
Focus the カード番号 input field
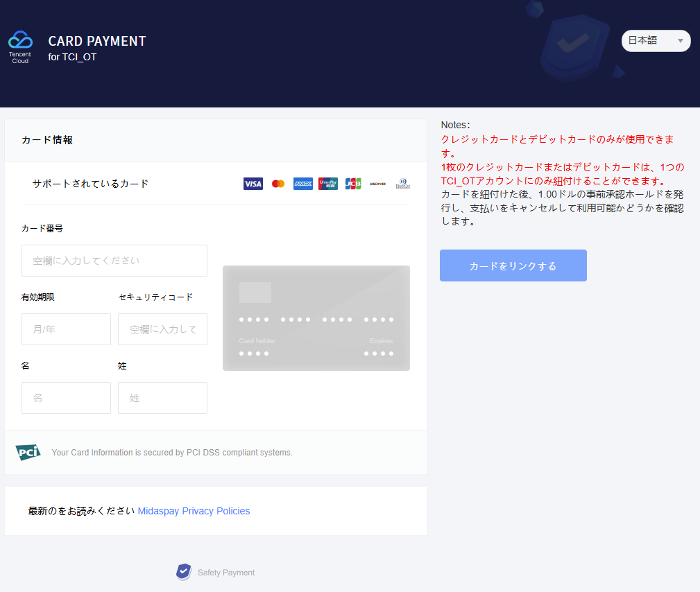pos(114,261)
